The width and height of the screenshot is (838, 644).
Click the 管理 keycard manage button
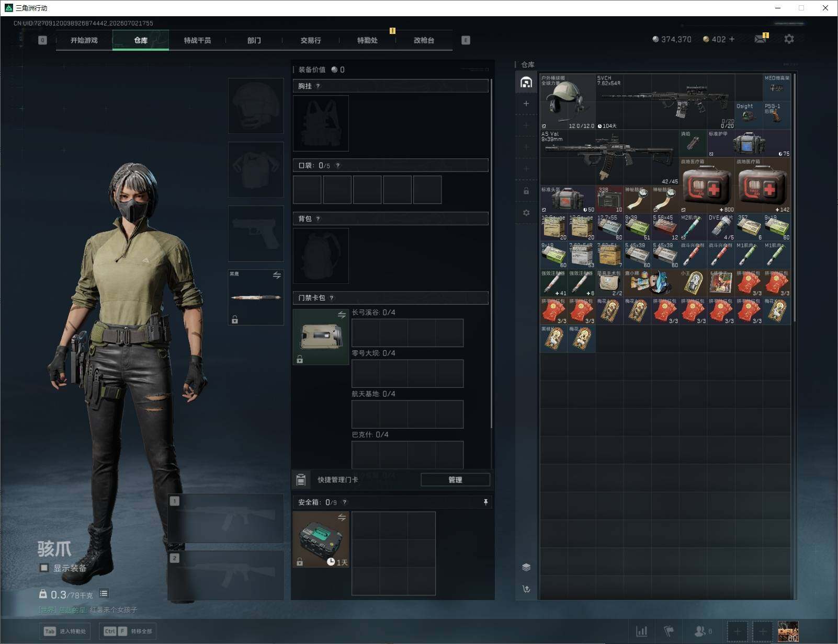455,480
